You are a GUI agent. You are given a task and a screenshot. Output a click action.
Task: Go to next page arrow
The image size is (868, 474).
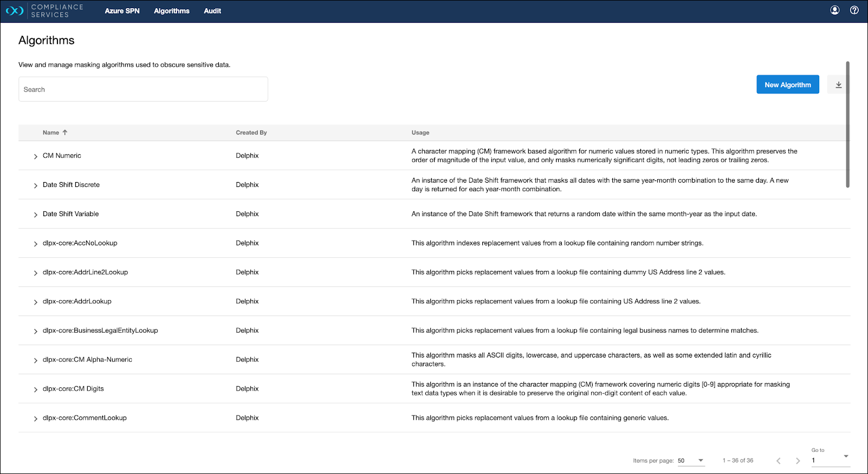(x=798, y=460)
